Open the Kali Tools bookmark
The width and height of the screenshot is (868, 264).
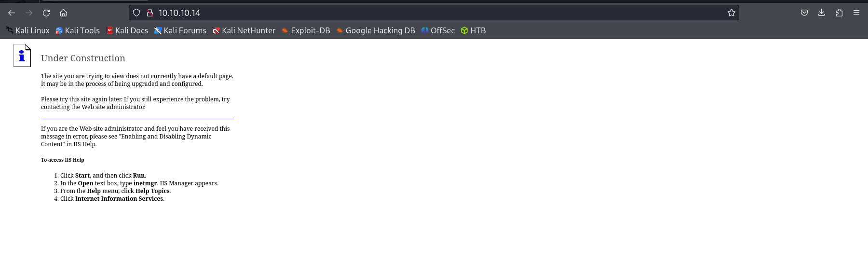click(78, 30)
